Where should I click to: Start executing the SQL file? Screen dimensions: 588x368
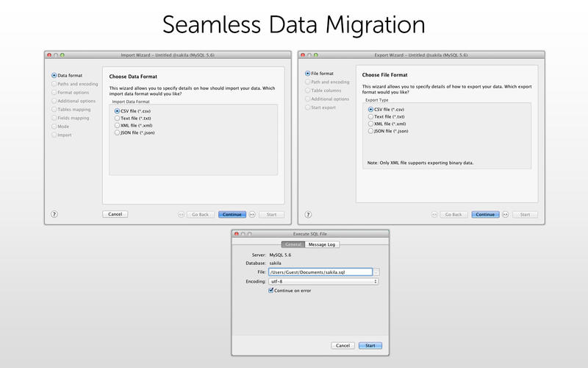(370, 345)
